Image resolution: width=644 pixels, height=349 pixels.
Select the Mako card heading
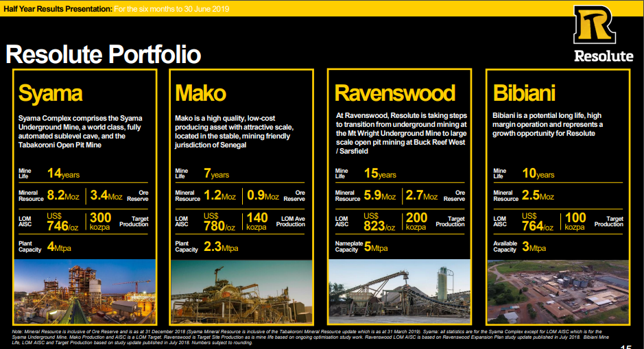200,93
